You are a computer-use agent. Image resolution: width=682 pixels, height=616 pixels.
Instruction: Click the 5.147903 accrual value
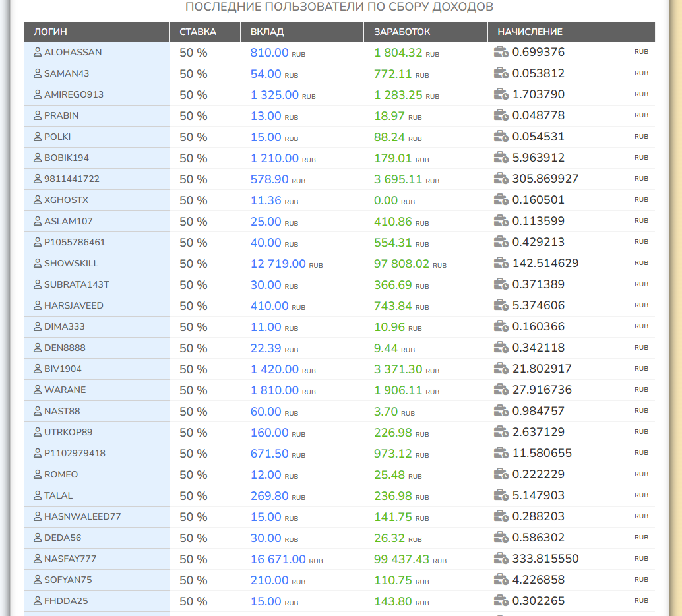pos(538,495)
